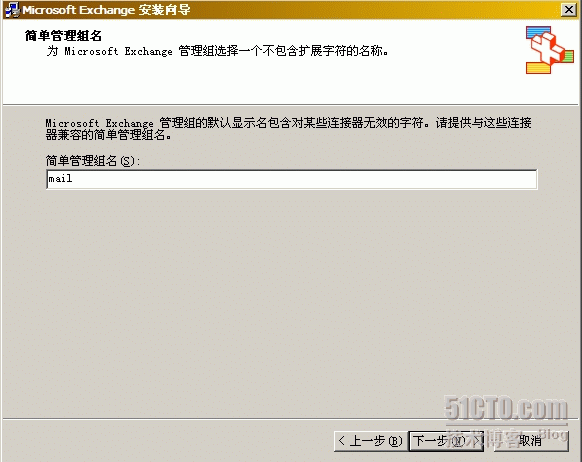Close the Exchange setup wizard window
This screenshot has width=582, height=462.
point(569,10)
